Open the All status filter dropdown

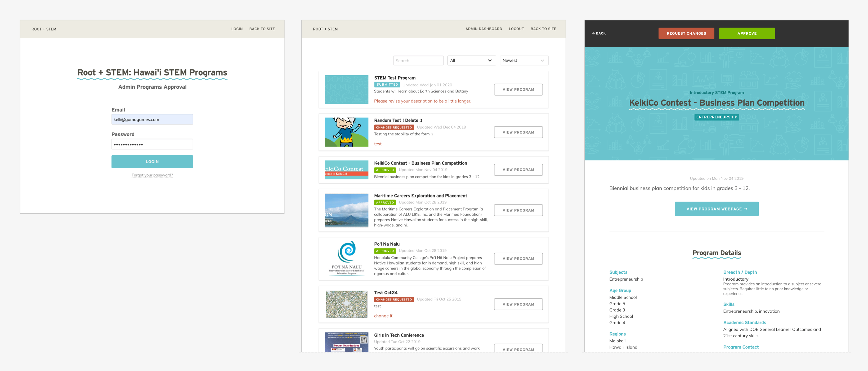click(471, 61)
